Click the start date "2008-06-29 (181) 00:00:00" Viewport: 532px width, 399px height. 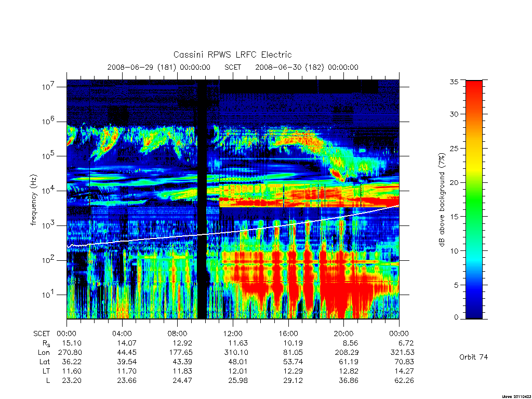click(x=159, y=67)
